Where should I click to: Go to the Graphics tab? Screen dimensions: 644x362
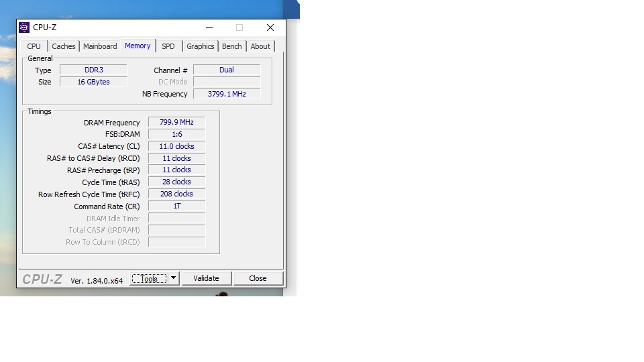(201, 46)
